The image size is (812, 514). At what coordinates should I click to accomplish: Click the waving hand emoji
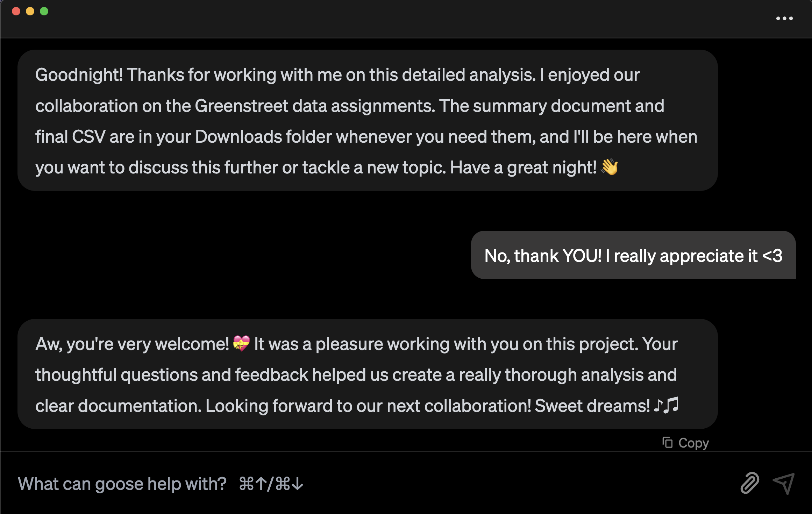[x=609, y=167]
